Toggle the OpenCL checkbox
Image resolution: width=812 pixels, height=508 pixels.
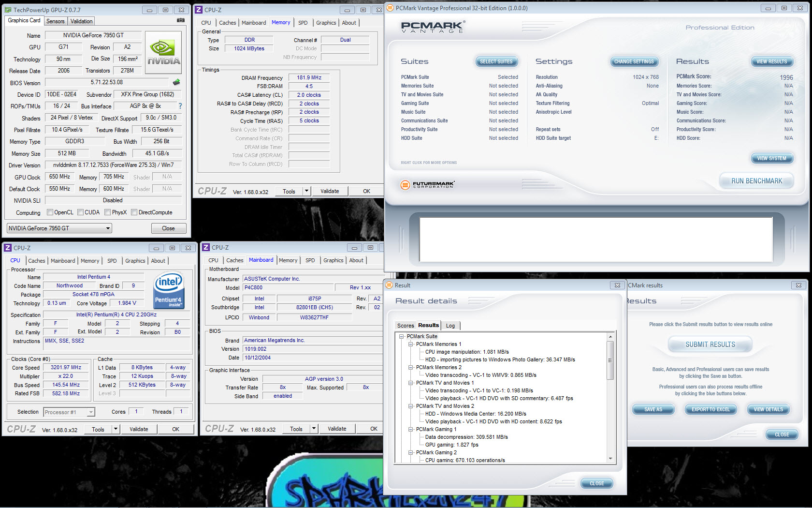coord(50,212)
